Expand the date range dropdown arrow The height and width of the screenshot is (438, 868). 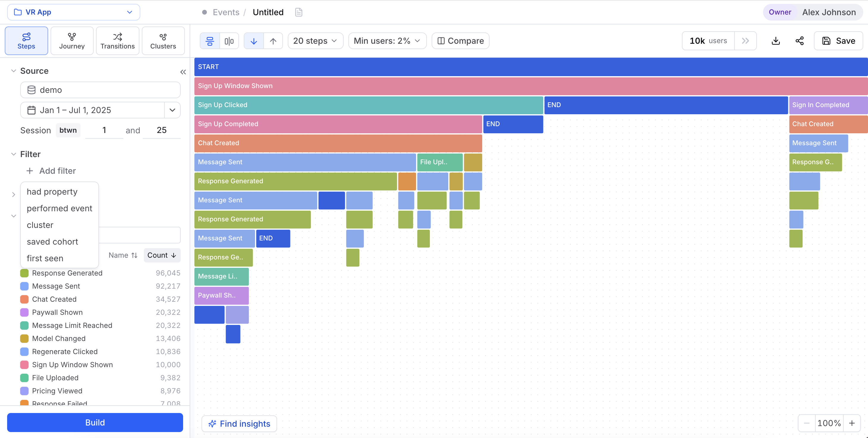172,110
